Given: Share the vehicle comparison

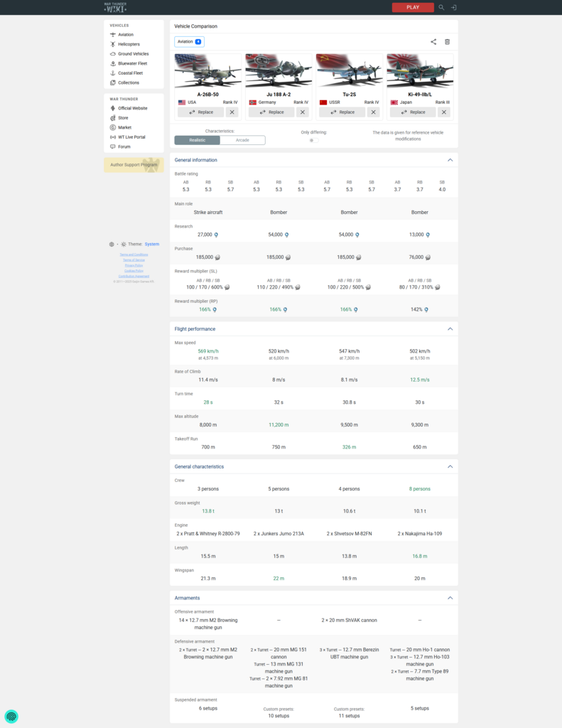Looking at the screenshot, I should 433,42.
